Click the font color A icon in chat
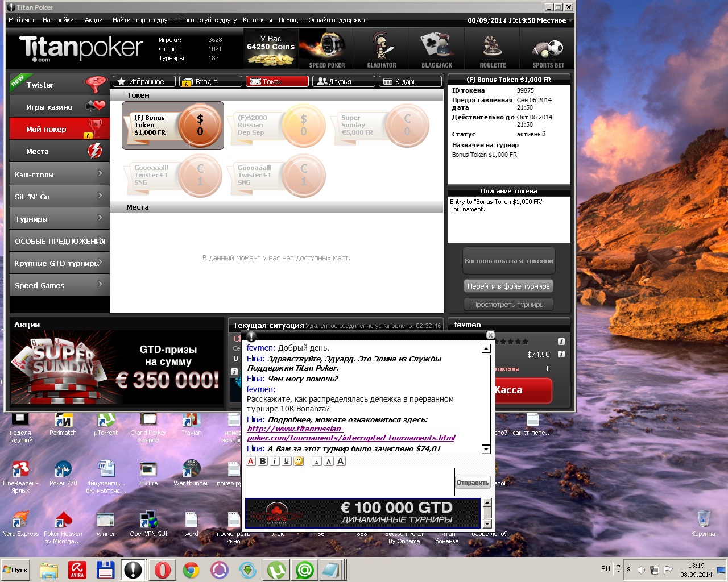This screenshot has height=582, width=728. point(251,461)
